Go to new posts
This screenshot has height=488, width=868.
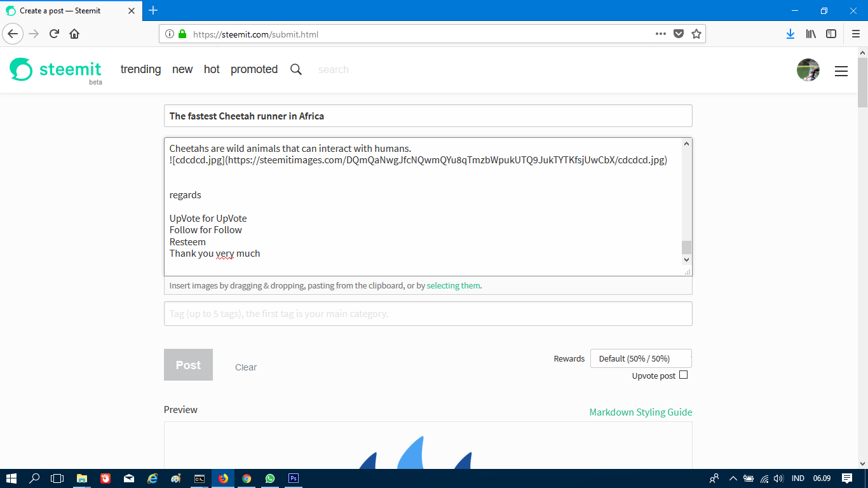[182, 69]
